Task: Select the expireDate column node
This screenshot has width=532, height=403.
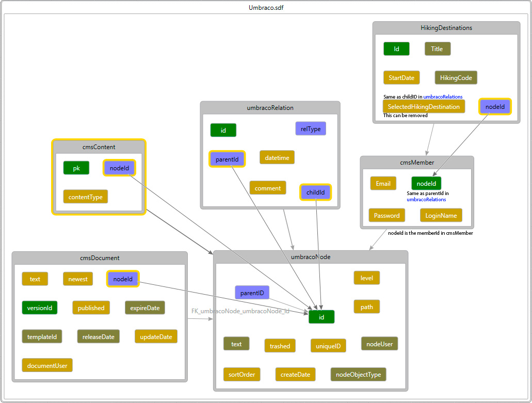Action: 145,308
